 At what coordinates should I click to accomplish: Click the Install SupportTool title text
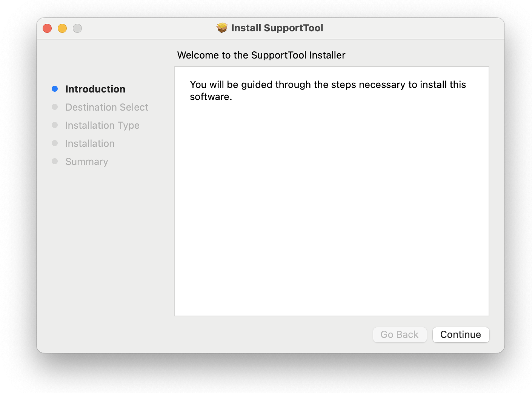tap(277, 28)
